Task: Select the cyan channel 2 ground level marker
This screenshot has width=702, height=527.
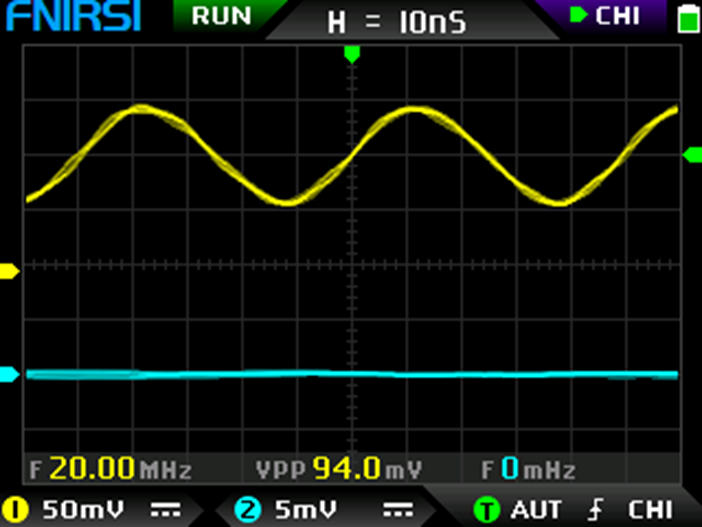Action: tap(10, 375)
